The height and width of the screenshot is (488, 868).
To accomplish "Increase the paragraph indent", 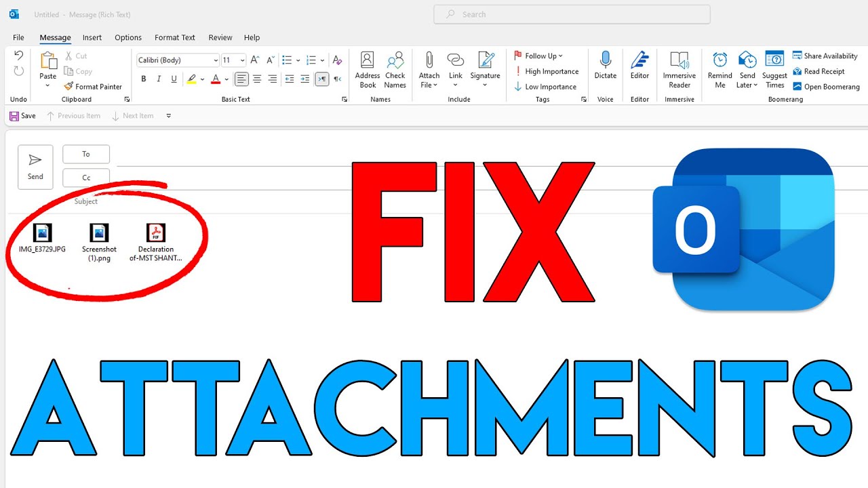I will pyautogui.click(x=305, y=79).
